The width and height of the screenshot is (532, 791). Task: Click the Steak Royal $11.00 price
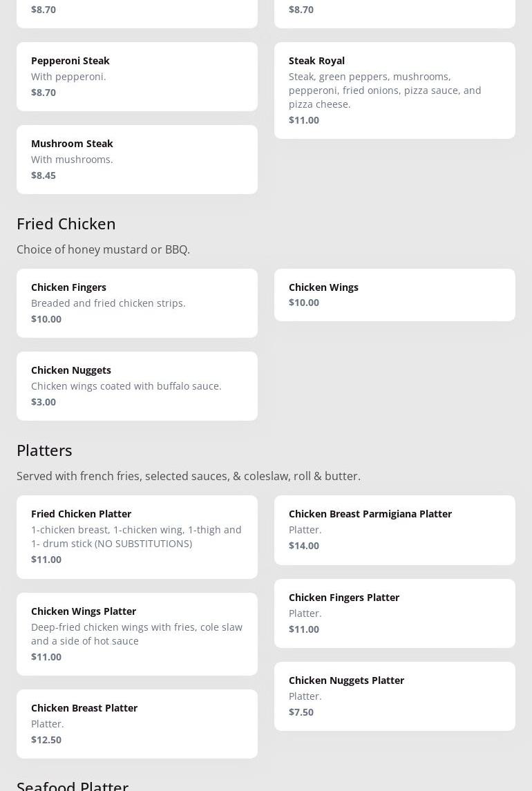point(304,120)
